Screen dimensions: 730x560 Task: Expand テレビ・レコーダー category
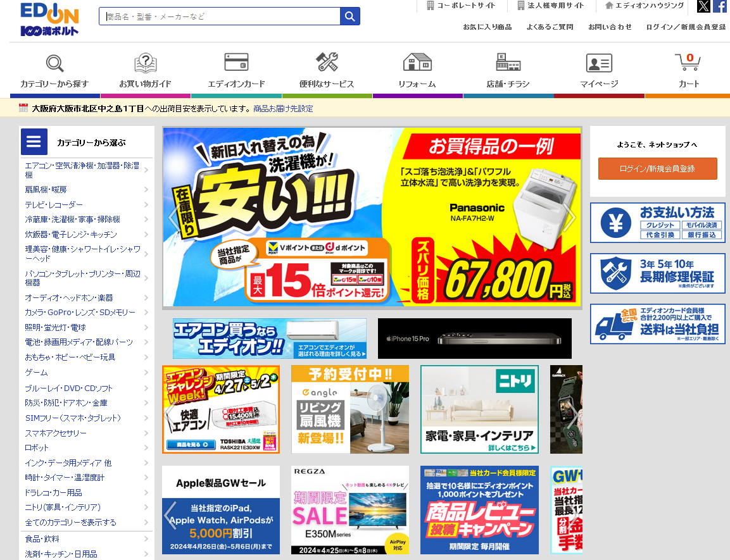tap(87, 204)
